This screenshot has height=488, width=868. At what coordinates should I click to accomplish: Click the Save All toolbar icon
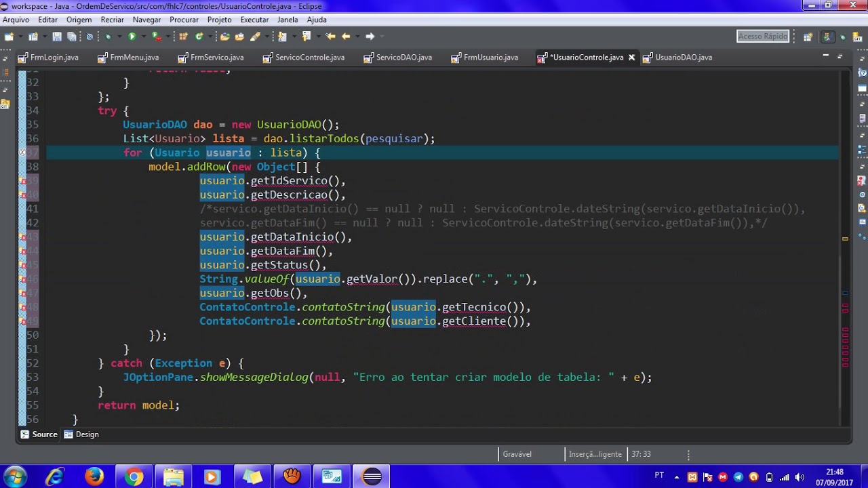71,37
